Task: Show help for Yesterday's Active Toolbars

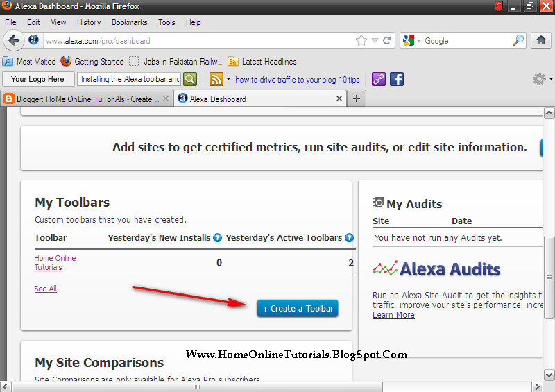Action: (x=350, y=237)
